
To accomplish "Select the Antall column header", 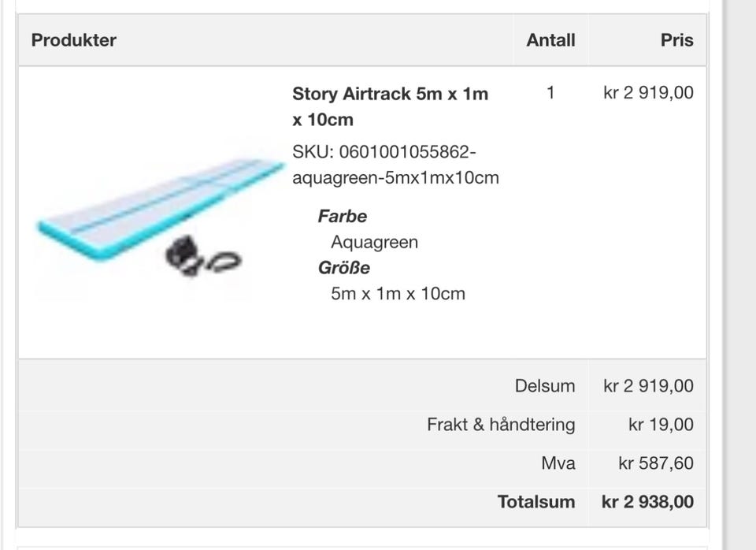I will (550, 40).
